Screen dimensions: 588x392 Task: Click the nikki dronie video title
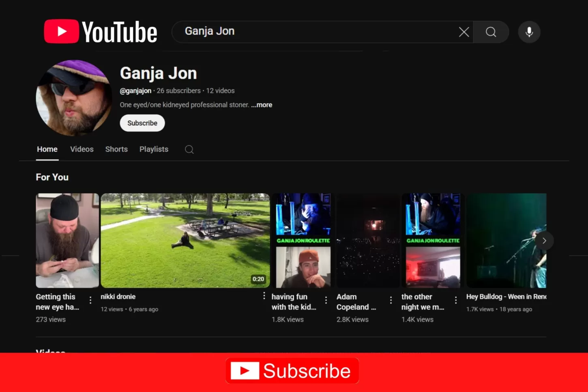click(x=118, y=297)
